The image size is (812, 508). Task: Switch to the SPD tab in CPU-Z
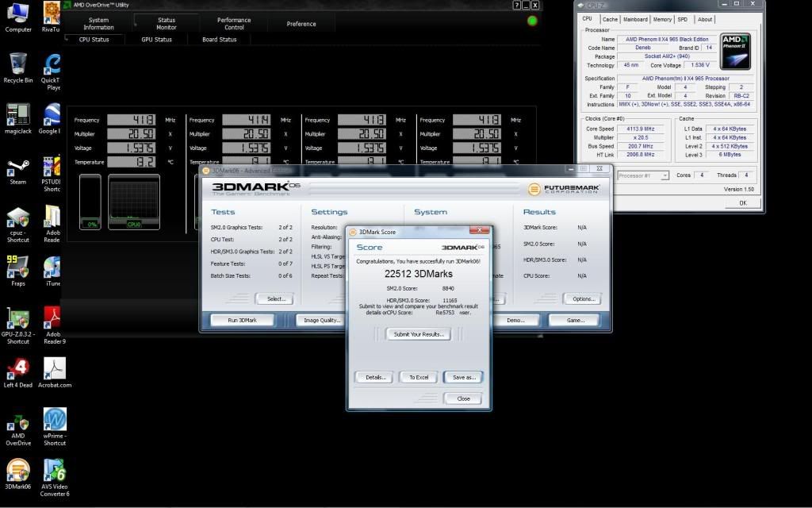pos(683,19)
